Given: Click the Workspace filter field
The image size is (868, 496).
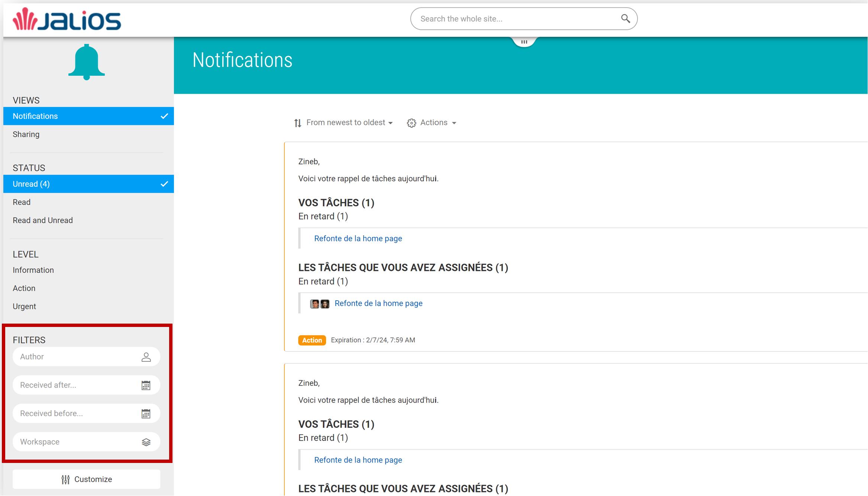Looking at the screenshot, I should pyautogui.click(x=86, y=442).
